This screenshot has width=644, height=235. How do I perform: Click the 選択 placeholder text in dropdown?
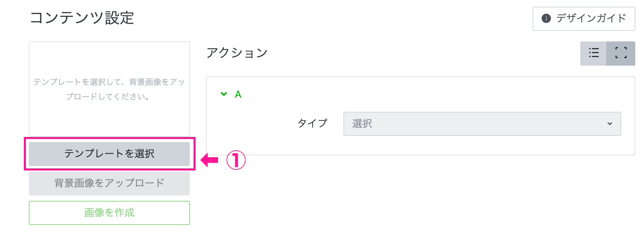coord(362,124)
